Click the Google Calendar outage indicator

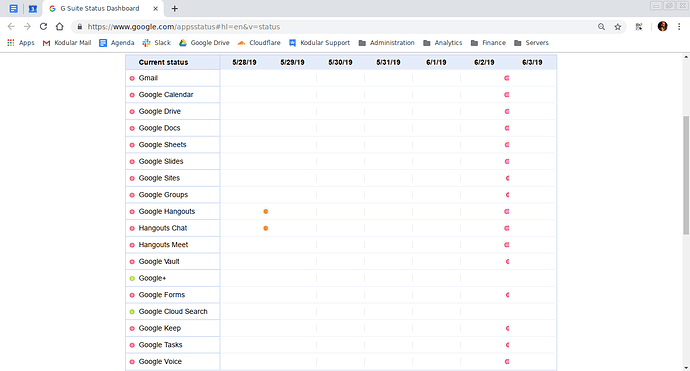pyautogui.click(x=507, y=95)
